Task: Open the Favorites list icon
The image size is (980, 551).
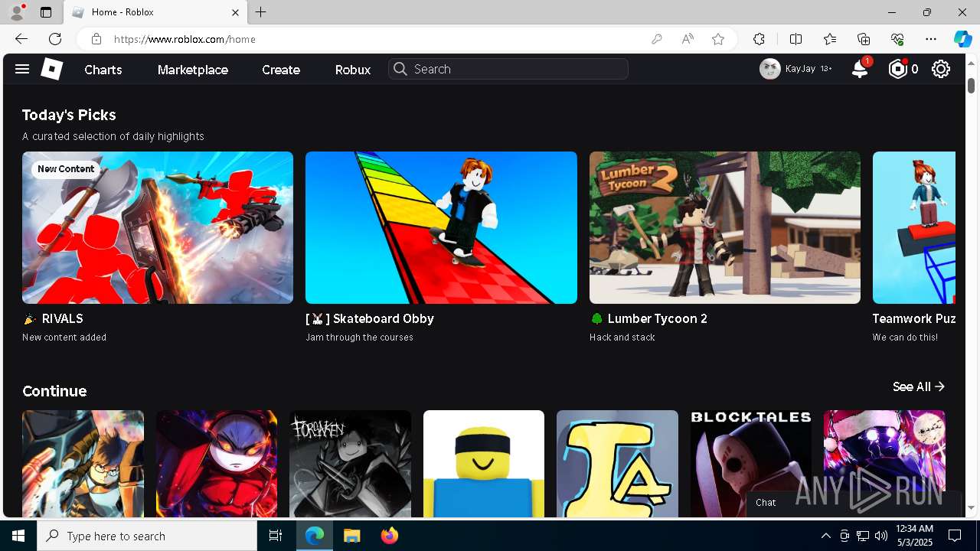Action: click(830, 39)
